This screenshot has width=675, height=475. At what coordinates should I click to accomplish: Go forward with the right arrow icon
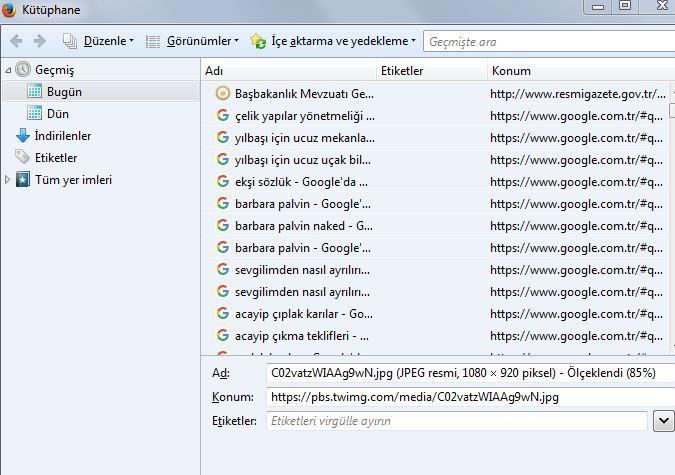(40, 41)
